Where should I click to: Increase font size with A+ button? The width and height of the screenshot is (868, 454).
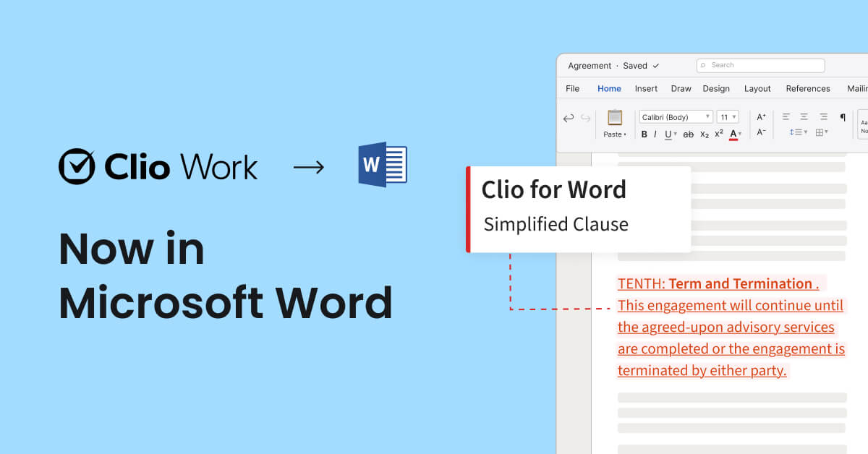coord(762,116)
